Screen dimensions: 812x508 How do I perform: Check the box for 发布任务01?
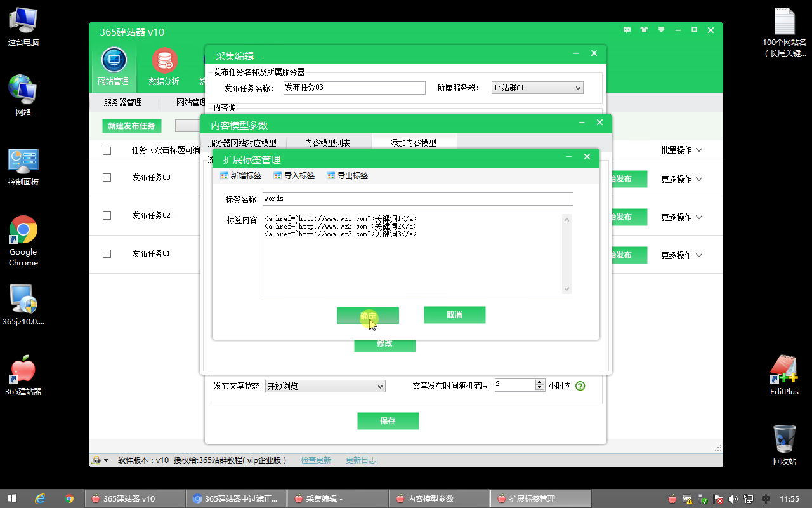(107, 254)
